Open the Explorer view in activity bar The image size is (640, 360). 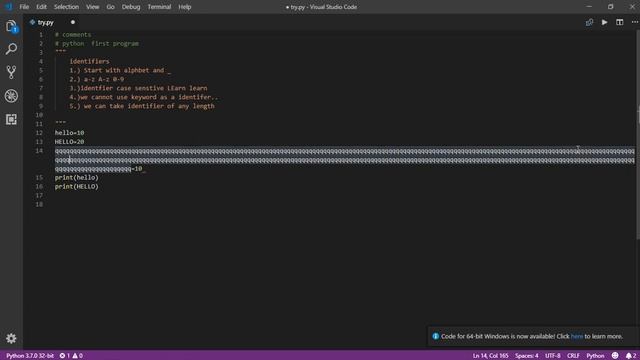(x=11, y=27)
